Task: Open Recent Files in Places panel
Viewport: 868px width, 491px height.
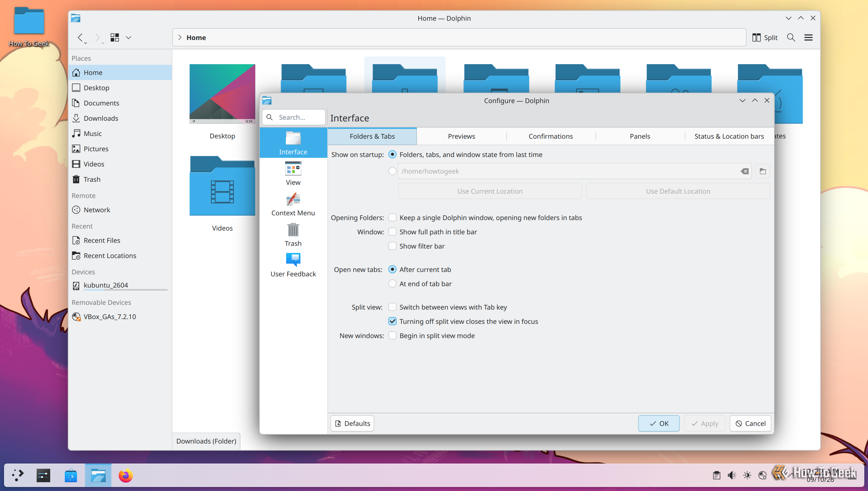Action: click(x=120, y=240)
